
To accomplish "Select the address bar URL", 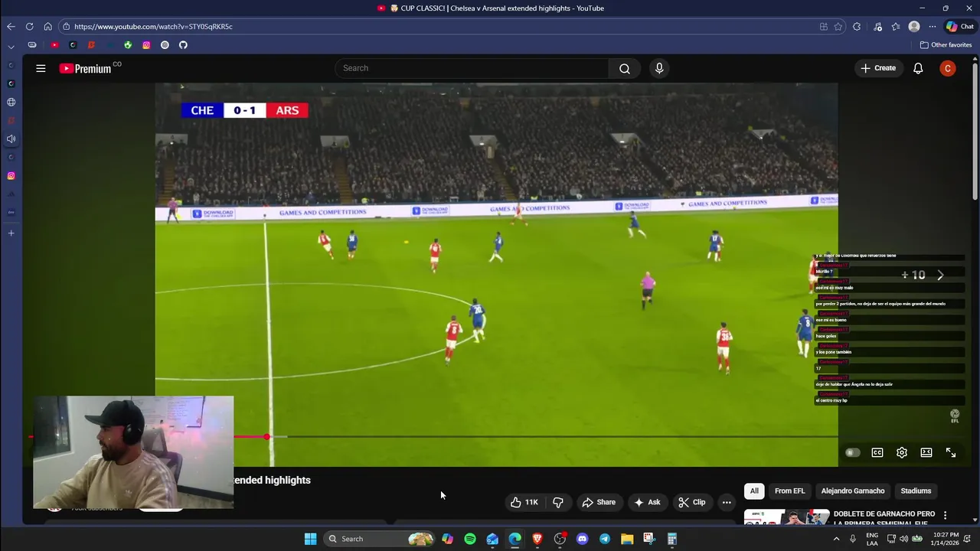I will (x=153, y=26).
